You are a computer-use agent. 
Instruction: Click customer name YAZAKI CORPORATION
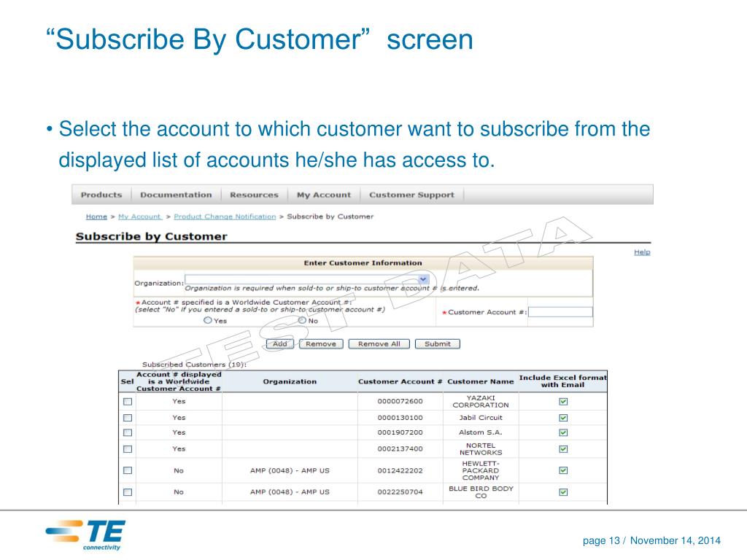tap(481, 402)
